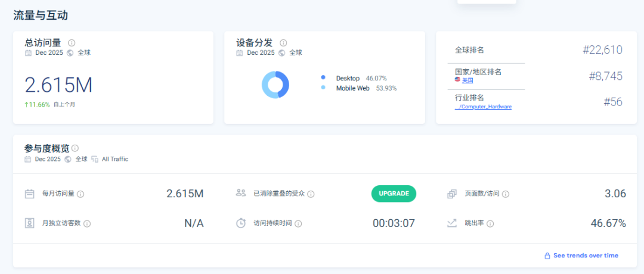644x274 pixels.
Task: Click the 月独立访客数 visitor icon
Action: point(30,223)
